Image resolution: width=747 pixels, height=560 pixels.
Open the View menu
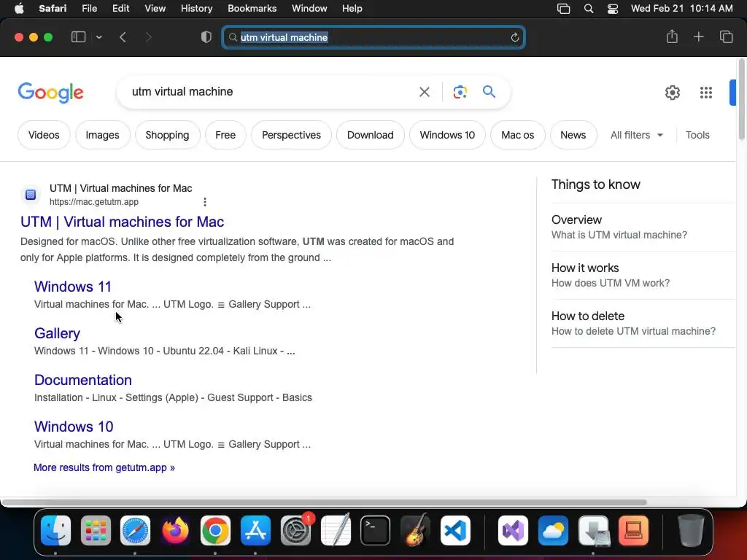[x=155, y=9]
